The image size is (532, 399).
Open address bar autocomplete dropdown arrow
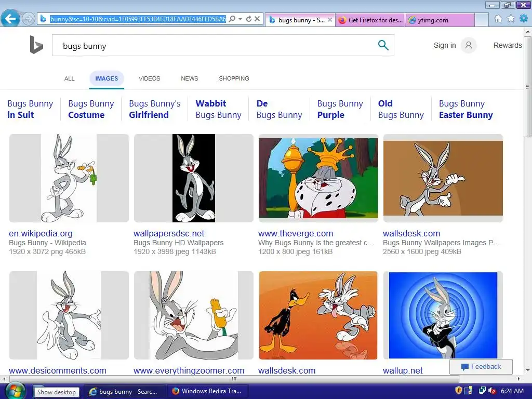click(240, 19)
